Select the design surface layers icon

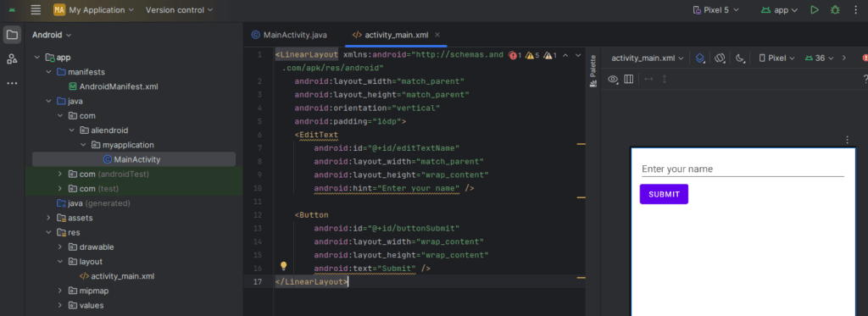pos(700,58)
